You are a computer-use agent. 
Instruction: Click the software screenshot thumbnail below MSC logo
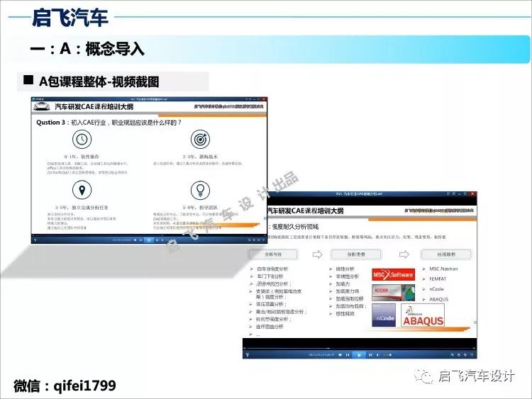tap(393, 293)
